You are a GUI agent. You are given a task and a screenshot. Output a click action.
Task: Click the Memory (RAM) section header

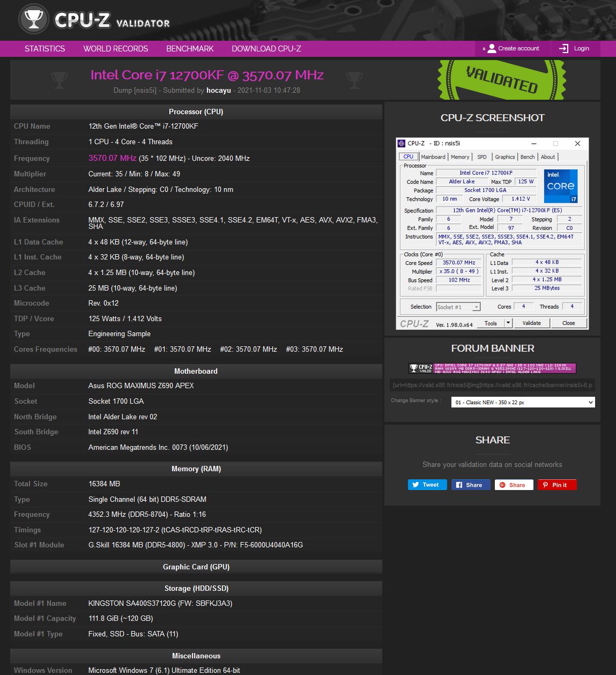196,469
